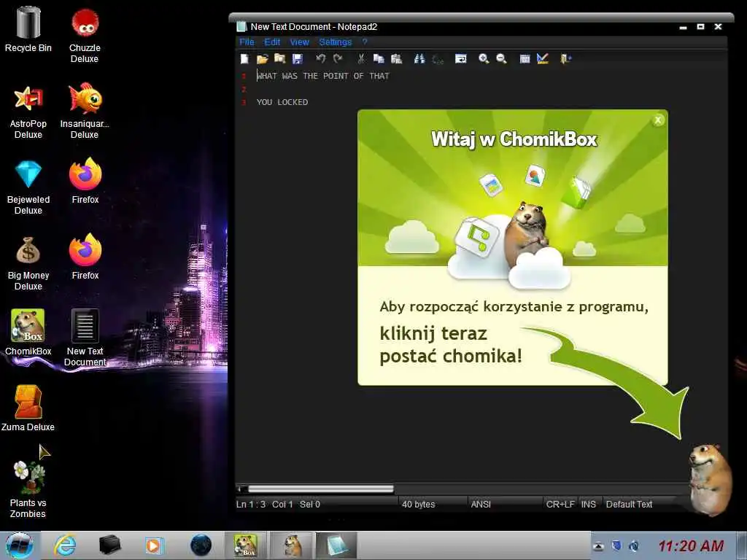Click the Default Text scheme status entry

pos(629,504)
